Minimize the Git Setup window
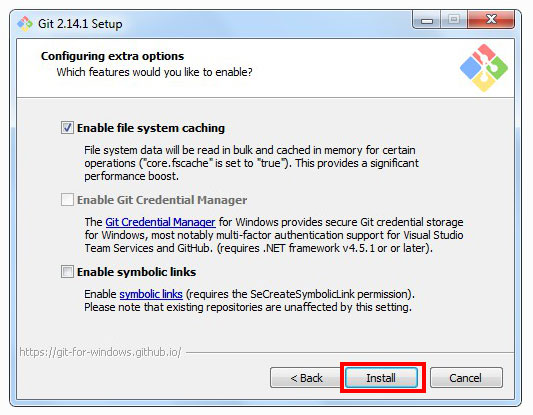 click(427, 20)
